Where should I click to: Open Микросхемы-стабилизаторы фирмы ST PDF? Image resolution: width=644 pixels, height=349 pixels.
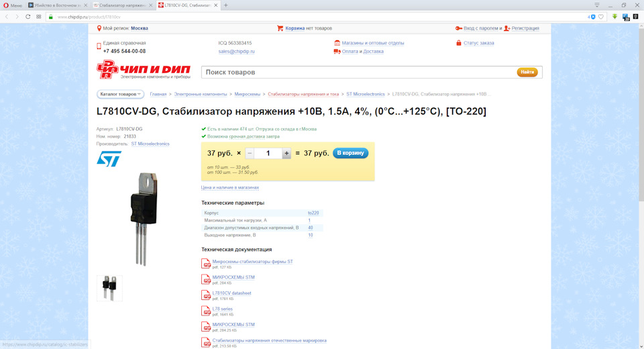[253, 262]
